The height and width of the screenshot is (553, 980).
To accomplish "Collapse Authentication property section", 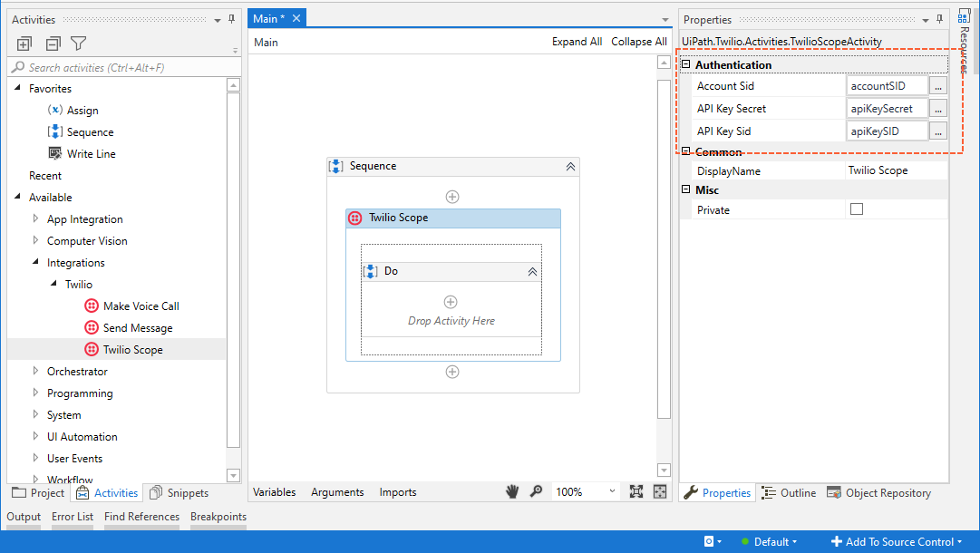I will [685, 64].
